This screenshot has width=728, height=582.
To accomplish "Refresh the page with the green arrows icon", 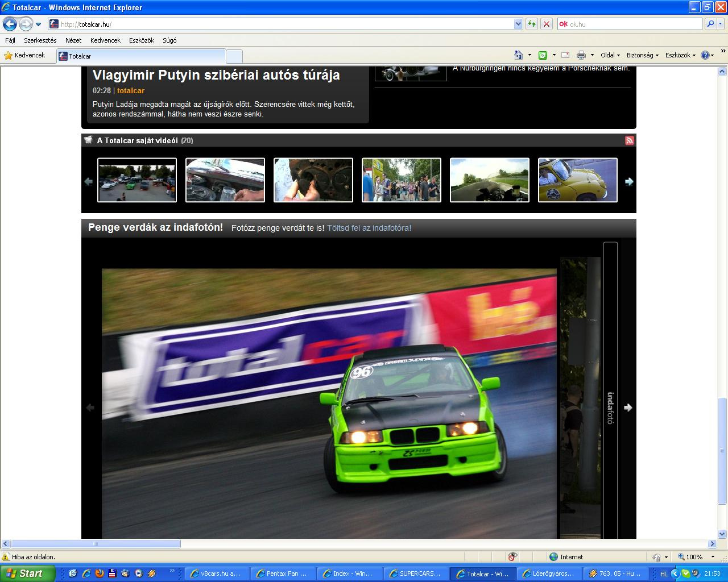I will tap(532, 24).
